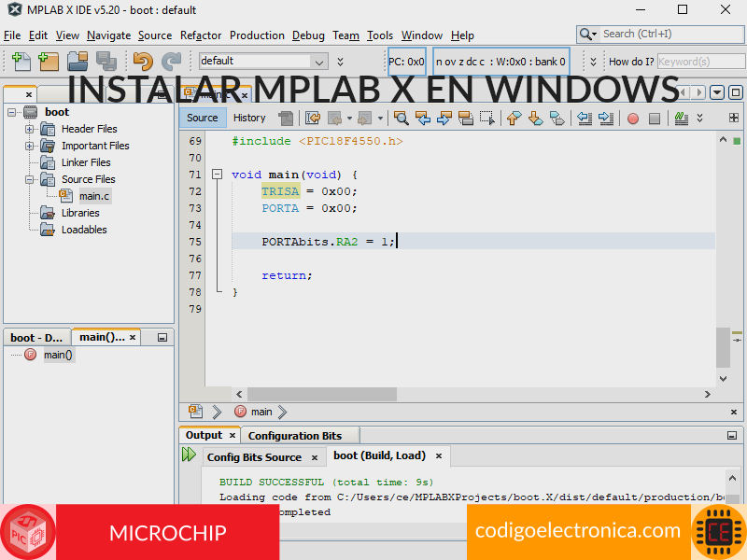
Task: Click the red Start Macro Recording icon
Action: [x=633, y=119]
